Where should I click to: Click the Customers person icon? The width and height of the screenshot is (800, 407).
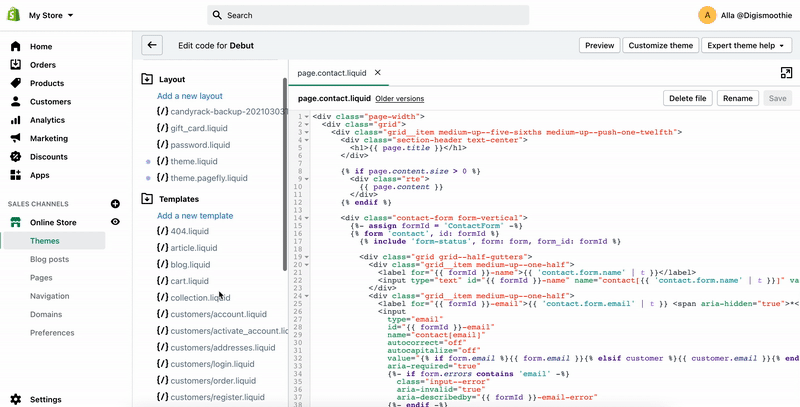pos(16,101)
